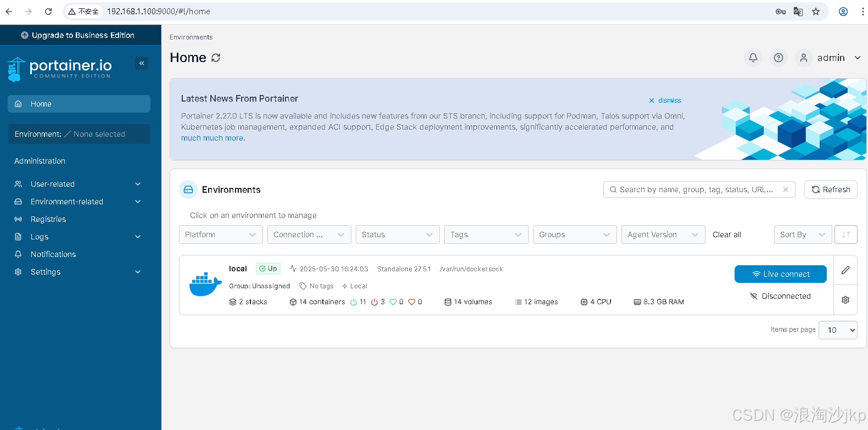The image size is (868, 430).
Task: Open the browser three-dot menu
Action: click(x=863, y=12)
